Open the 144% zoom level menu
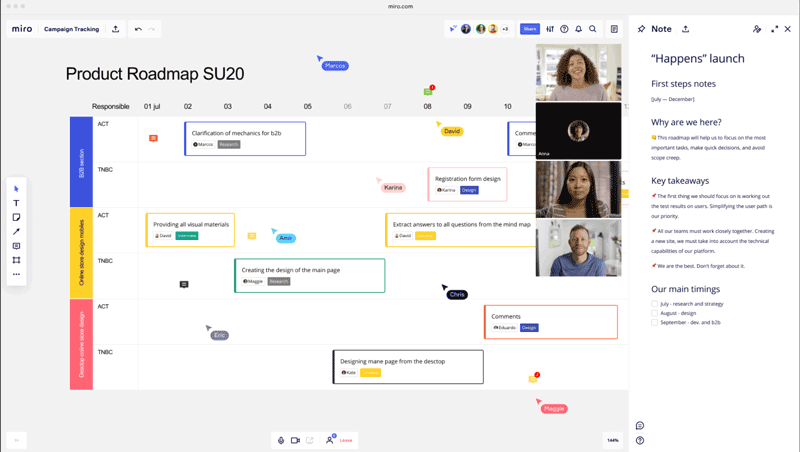 612,440
